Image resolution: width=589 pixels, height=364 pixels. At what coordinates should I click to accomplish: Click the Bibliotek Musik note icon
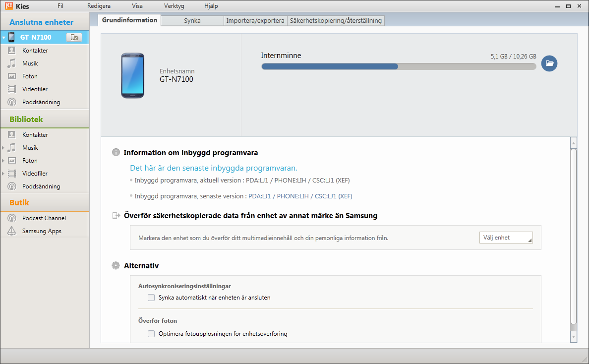point(12,148)
